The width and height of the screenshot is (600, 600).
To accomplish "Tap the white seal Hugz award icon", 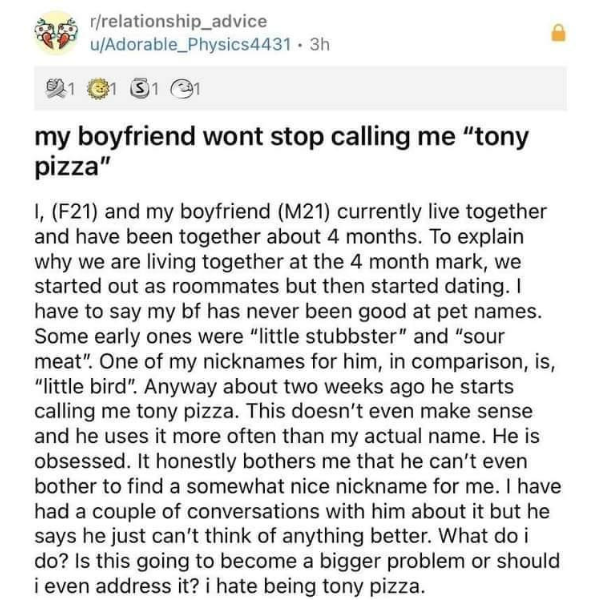I will (x=181, y=89).
